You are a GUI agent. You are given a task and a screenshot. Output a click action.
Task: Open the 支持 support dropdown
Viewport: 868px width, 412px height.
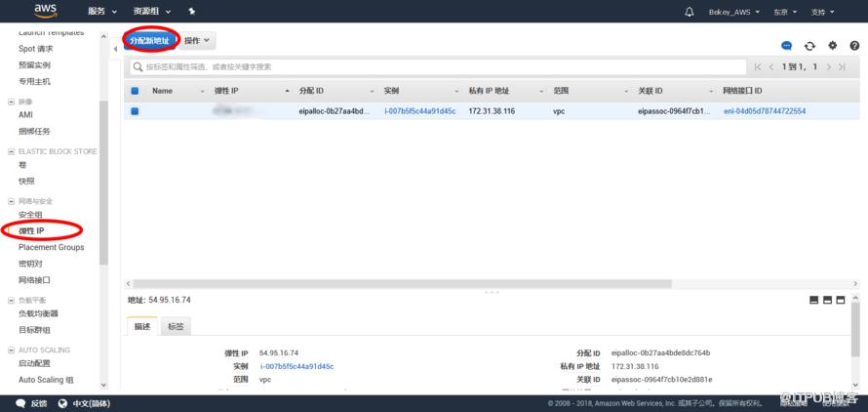click(822, 12)
